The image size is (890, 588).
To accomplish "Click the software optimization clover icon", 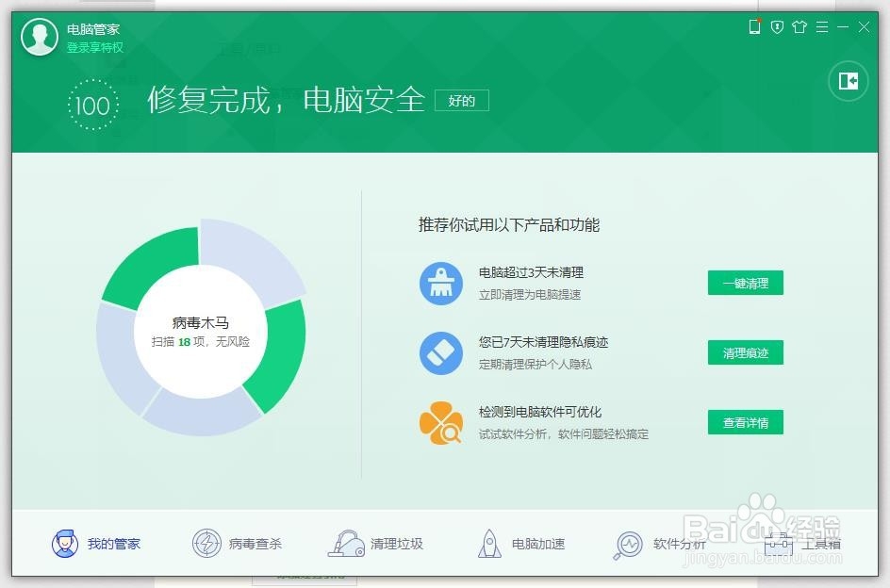I will (439, 421).
